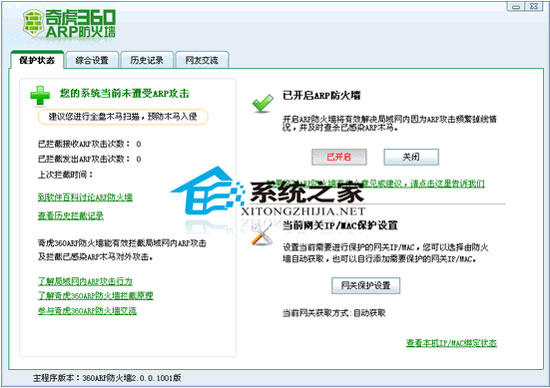Click the heading 已开启ARP防火墙
This screenshot has width=550, height=388.
[x=322, y=95]
